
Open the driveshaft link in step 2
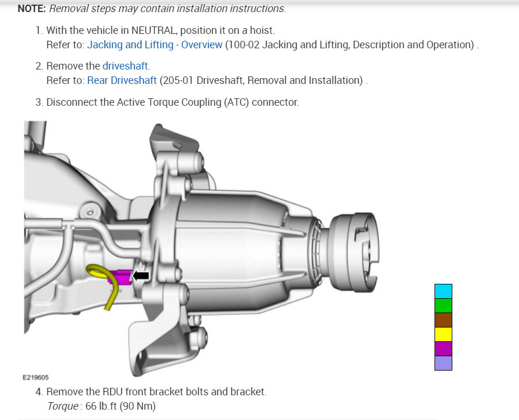click(x=125, y=66)
